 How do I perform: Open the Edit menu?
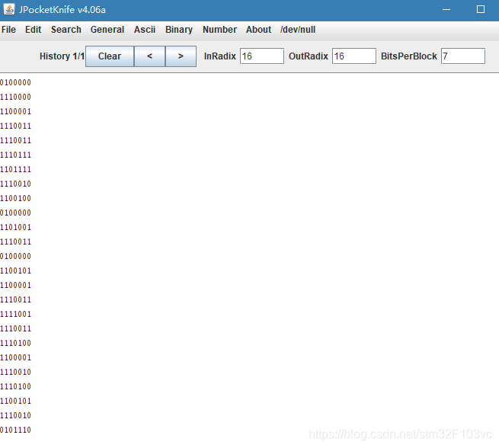[33, 30]
